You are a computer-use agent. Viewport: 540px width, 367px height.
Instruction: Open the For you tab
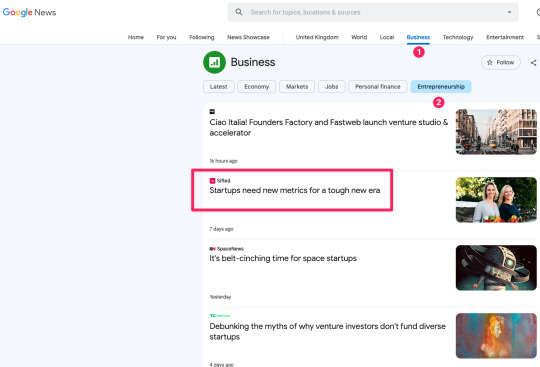pos(166,37)
